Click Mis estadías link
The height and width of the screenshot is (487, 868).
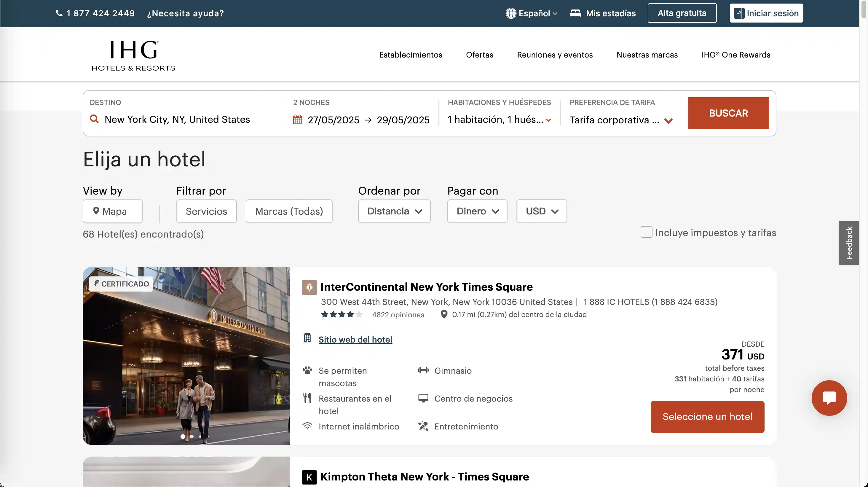point(611,13)
